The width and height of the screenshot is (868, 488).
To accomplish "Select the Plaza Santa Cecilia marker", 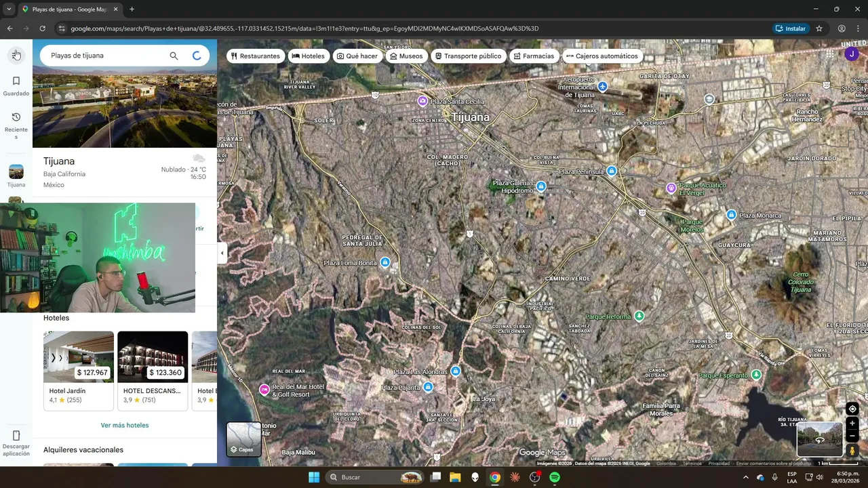I will 422,101.
